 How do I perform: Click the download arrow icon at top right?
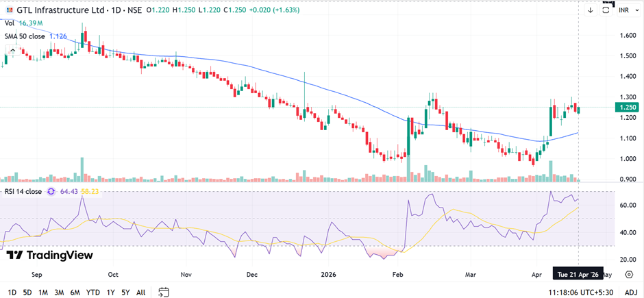pos(591,10)
